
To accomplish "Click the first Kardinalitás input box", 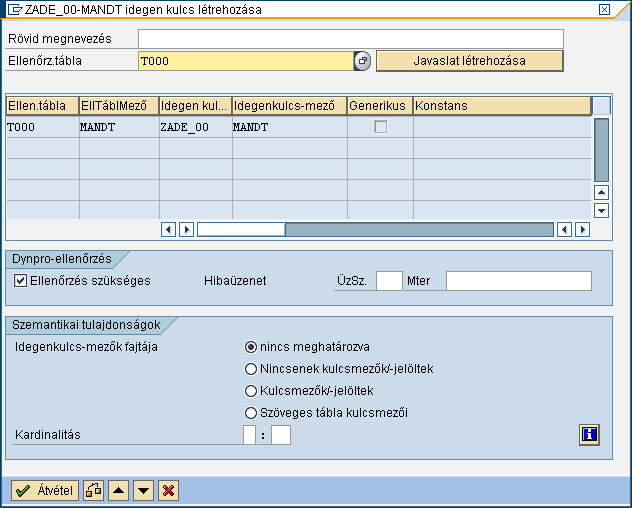I will (x=249, y=435).
